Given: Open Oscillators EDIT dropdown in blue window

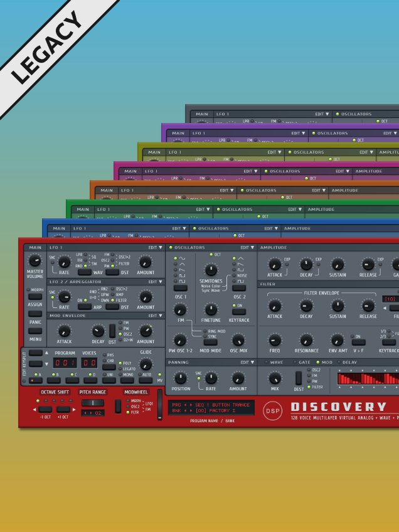Looking at the screenshot, I should [272, 228].
